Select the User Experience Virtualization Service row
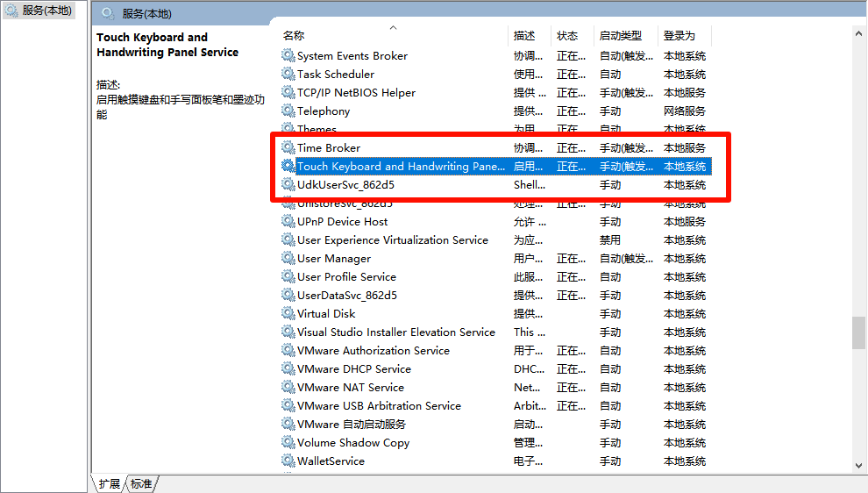This screenshot has height=493, width=868. (x=392, y=240)
